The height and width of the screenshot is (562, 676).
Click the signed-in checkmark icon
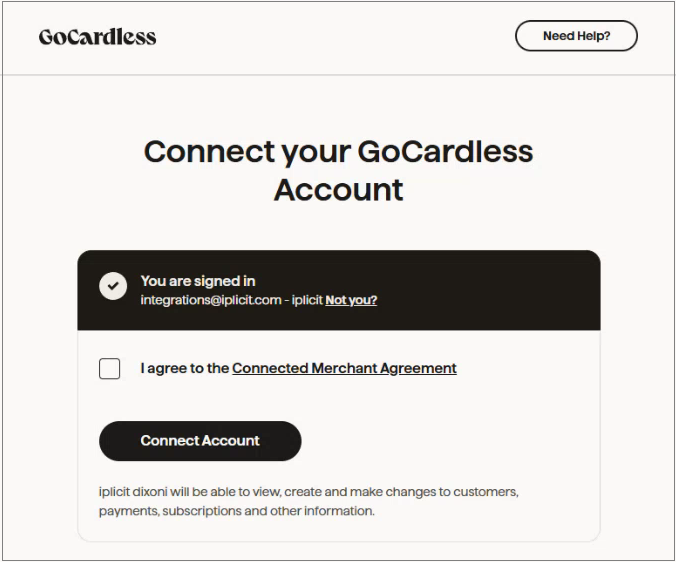click(x=113, y=285)
